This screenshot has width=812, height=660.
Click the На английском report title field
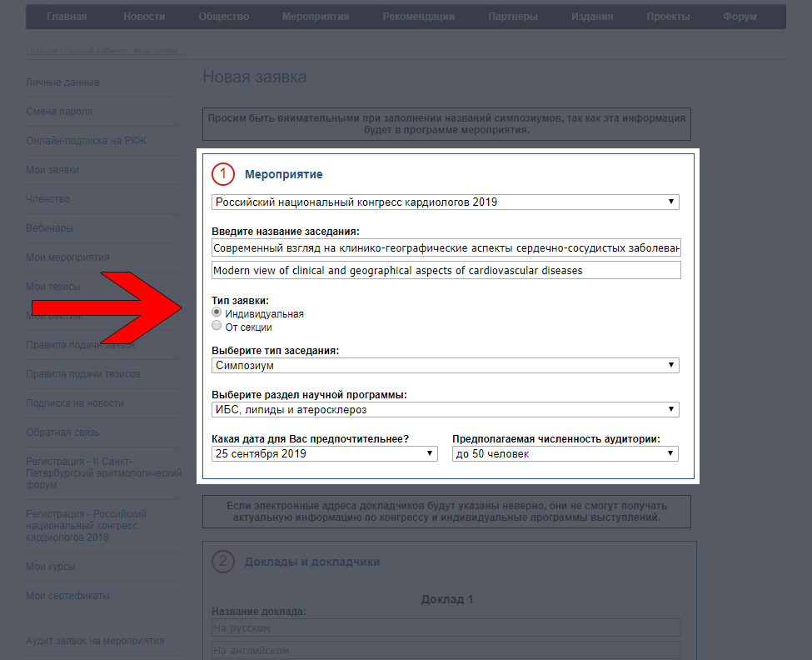[446, 650]
